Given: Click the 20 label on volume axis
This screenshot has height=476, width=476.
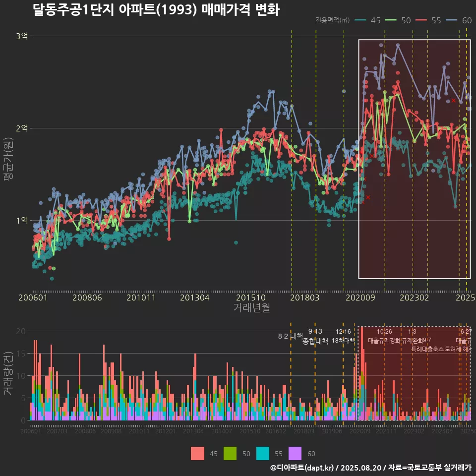Looking at the screenshot, I should [21, 331].
